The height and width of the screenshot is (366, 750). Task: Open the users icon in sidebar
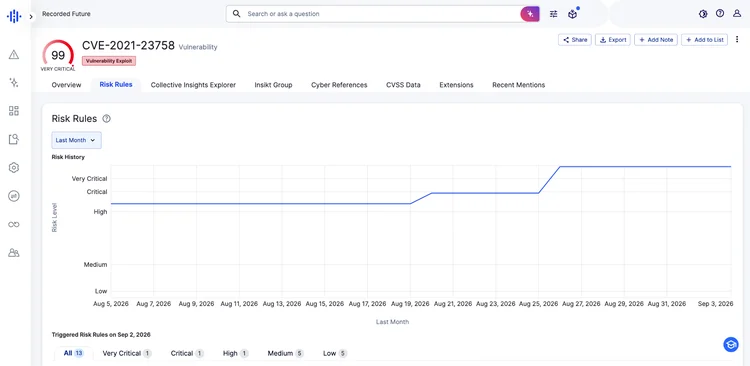[x=14, y=253]
